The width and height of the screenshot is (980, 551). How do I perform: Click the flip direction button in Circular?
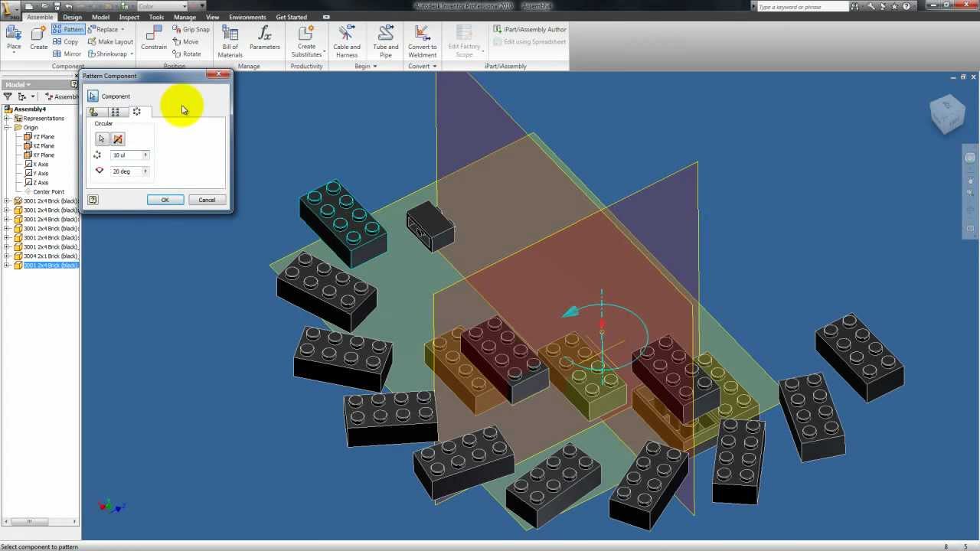pyautogui.click(x=117, y=139)
